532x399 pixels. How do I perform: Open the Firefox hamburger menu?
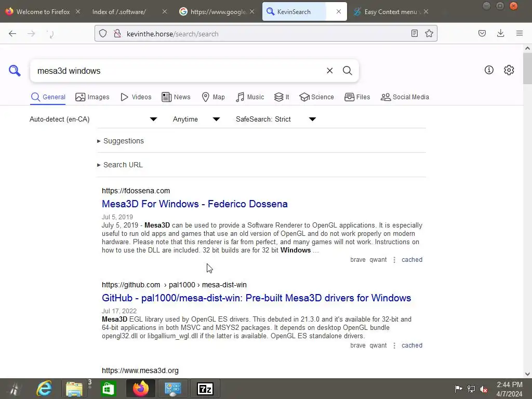click(519, 33)
